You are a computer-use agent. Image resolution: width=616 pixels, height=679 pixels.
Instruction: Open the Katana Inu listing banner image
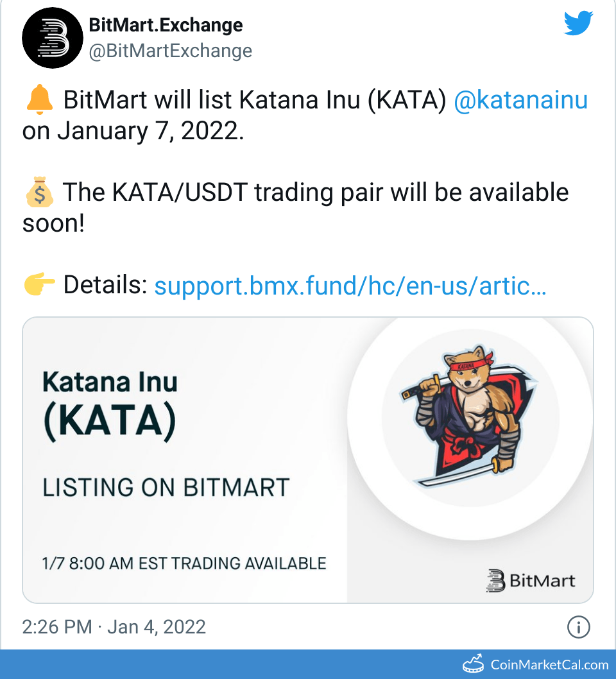coord(308,459)
